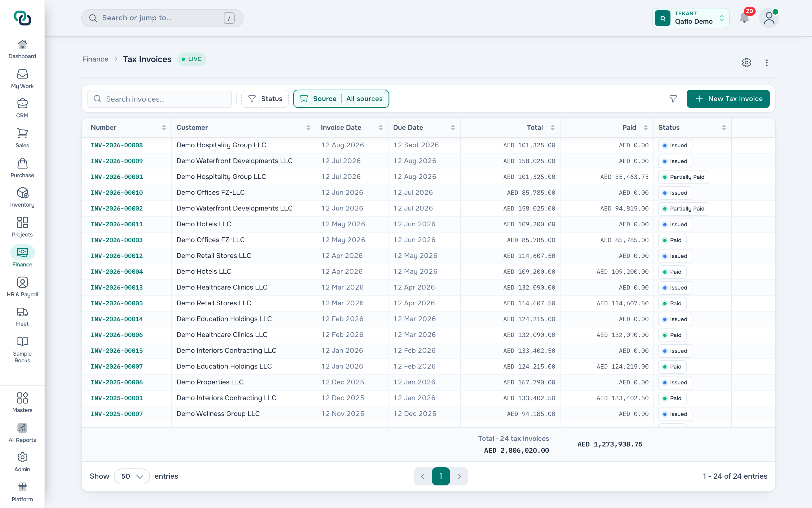Click the Finance breadcrumb link
Viewport: 812px width, 508px height.
[x=95, y=59]
